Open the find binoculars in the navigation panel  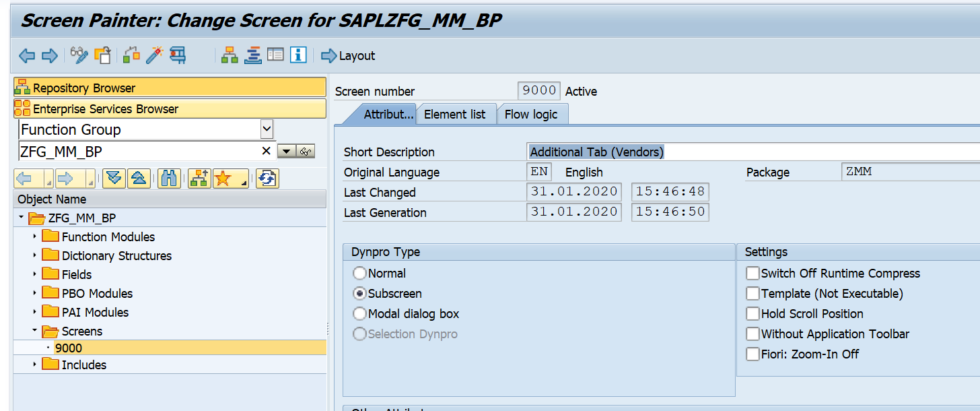click(x=168, y=178)
